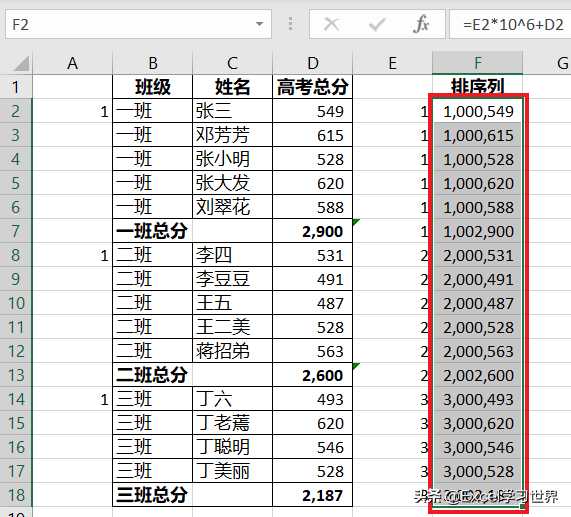Click the sort value 3,000,620
Screen dimensions: 571x517
tap(477, 423)
